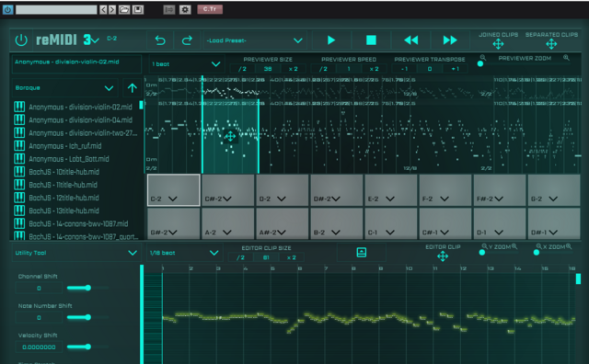
Task: Increase previewer transpose with +1
Action: click(x=455, y=69)
